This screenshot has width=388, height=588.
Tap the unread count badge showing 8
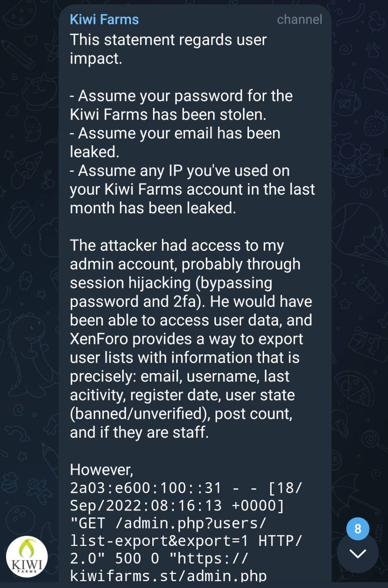(357, 528)
